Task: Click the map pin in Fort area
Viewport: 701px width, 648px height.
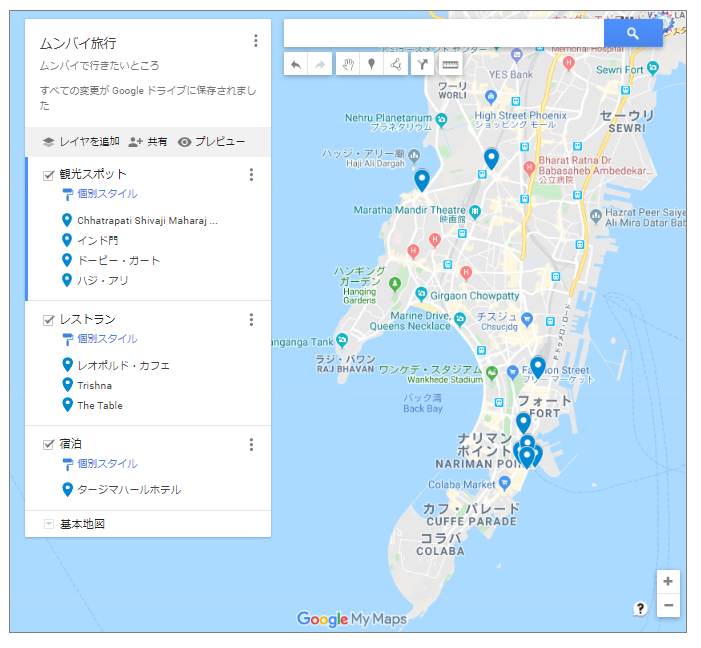Action: point(524,423)
